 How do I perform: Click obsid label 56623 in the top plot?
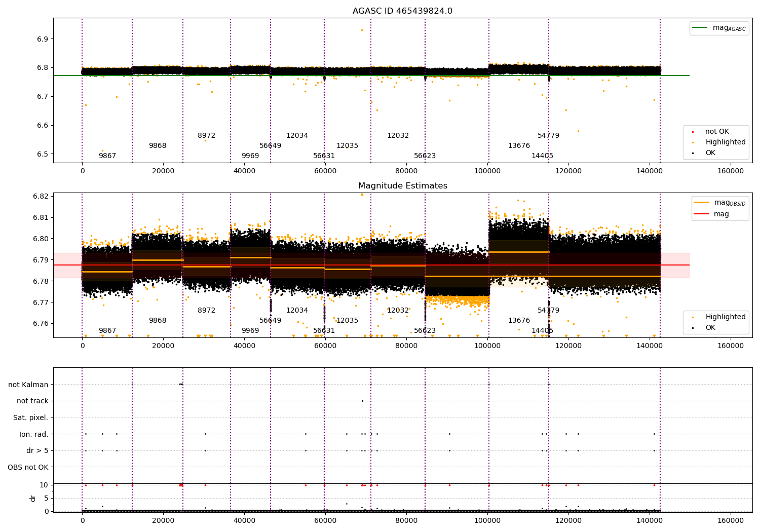[425, 156]
